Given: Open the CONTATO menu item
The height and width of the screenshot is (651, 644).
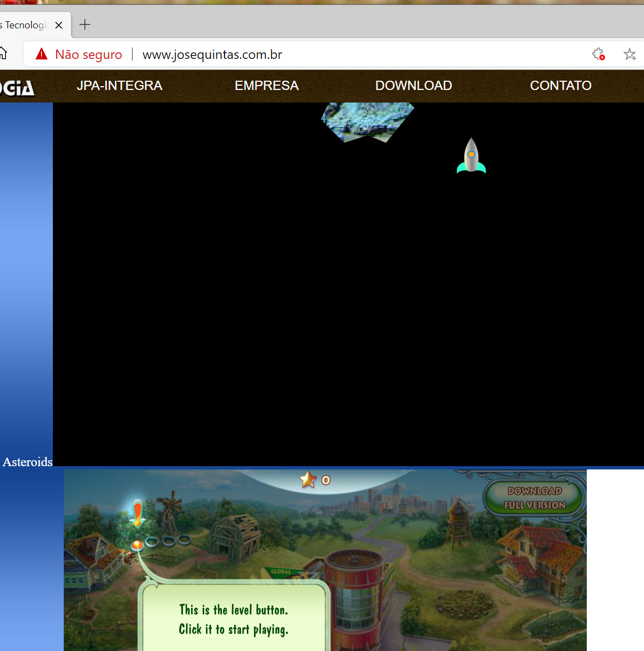Looking at the screenshot, I should pos(561,86).
